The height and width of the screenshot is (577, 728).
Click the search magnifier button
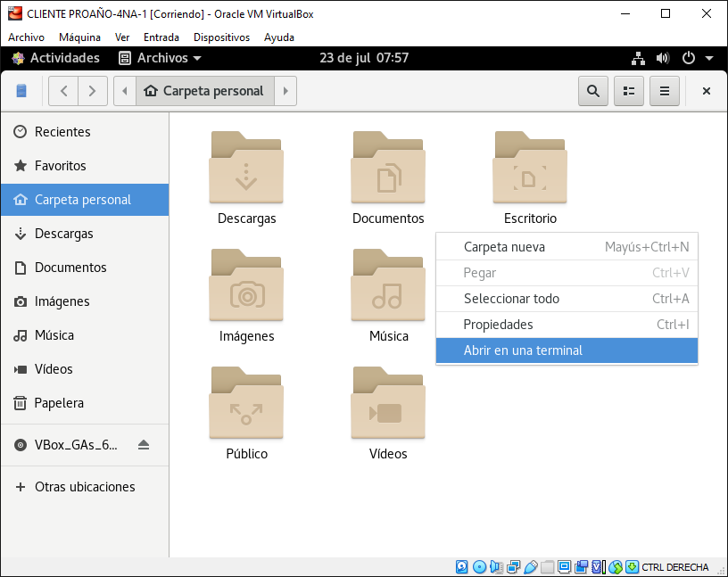593,91
